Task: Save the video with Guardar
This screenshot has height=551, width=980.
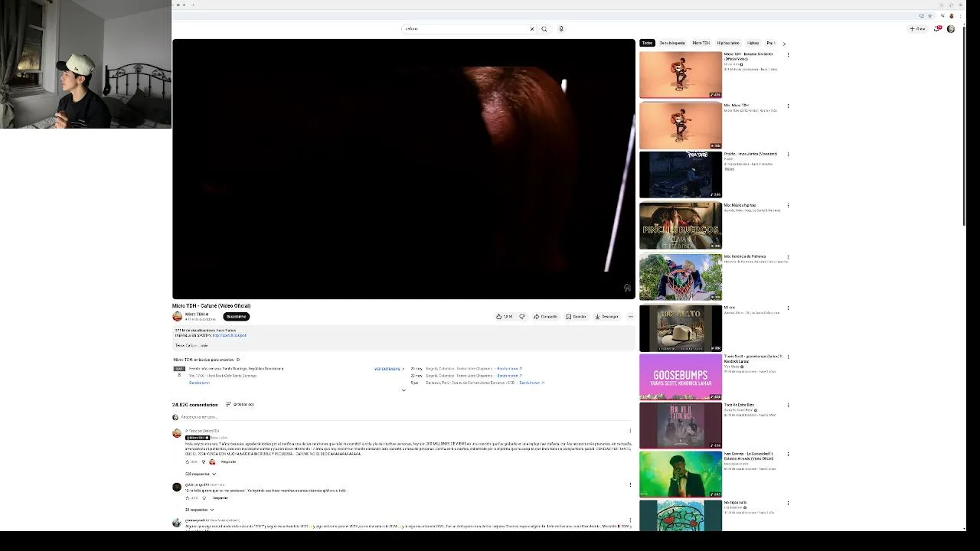Action: 577,316
